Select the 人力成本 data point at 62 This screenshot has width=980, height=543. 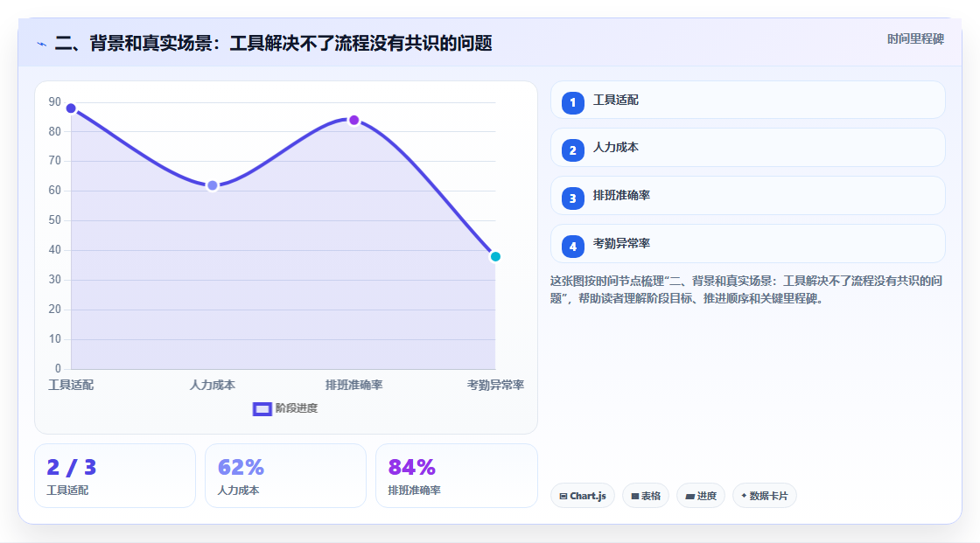(213, 185)
